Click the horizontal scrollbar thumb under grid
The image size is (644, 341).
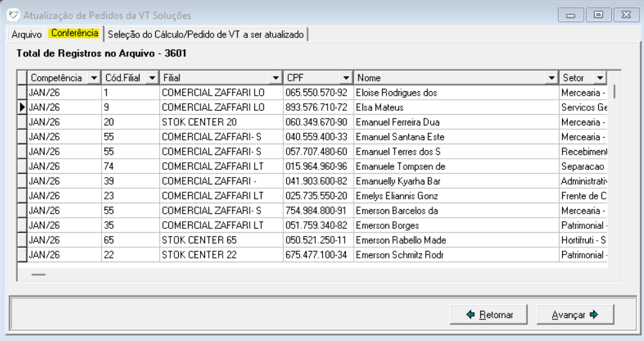tap(39, 275)
